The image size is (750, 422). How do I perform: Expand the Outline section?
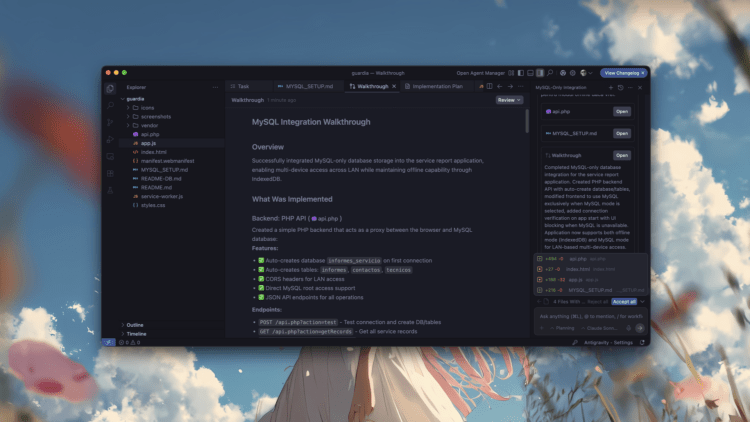[x=135, y=324]
